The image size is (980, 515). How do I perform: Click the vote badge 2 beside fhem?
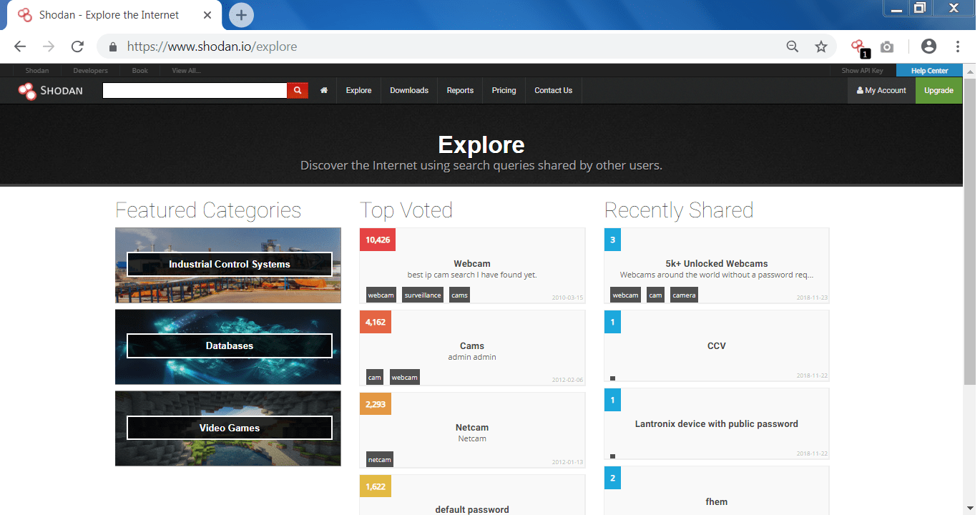[613, 478]
